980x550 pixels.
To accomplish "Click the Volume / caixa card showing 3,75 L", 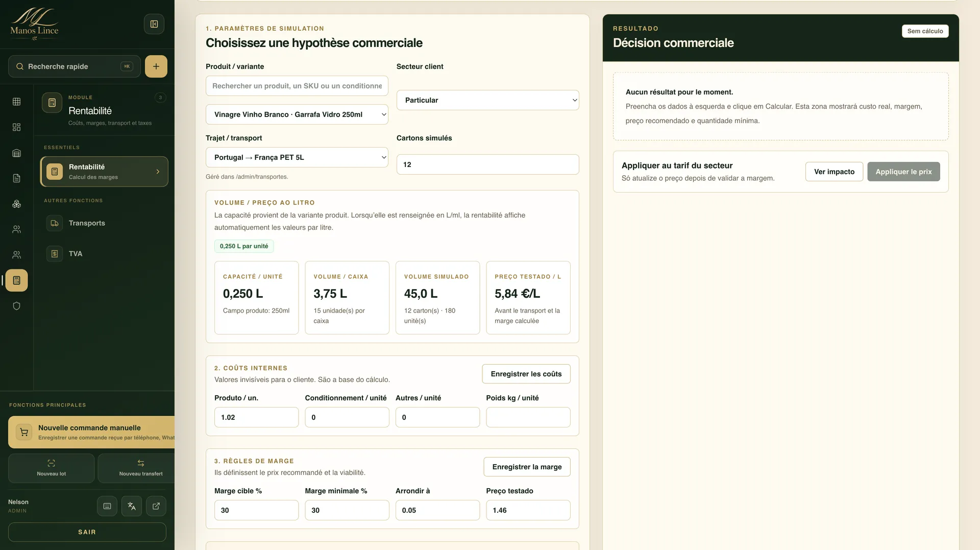I will point(347,298).
